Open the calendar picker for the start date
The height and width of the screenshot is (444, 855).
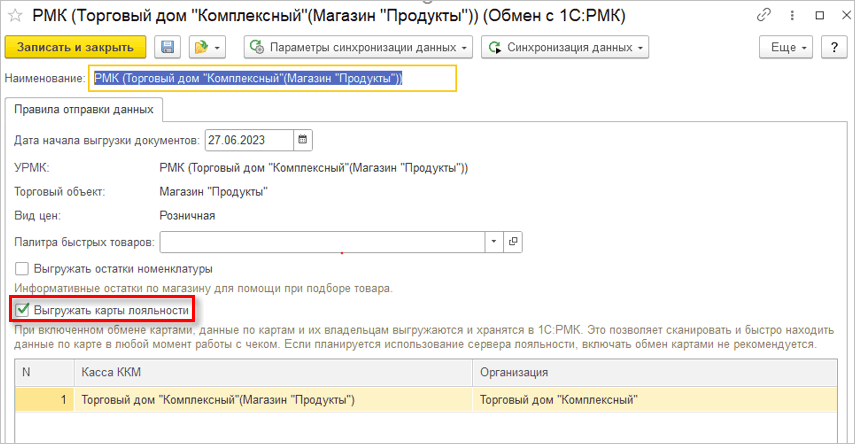click(x=303, y=140)
